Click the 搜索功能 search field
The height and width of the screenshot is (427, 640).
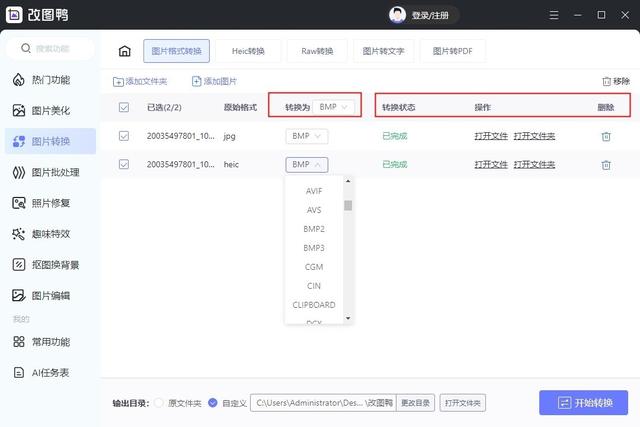pos(51,49)
